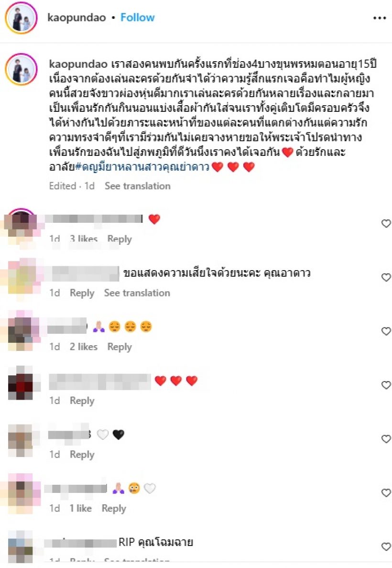Open kaopundao avatar next to the caption

[x=21, y=69]
